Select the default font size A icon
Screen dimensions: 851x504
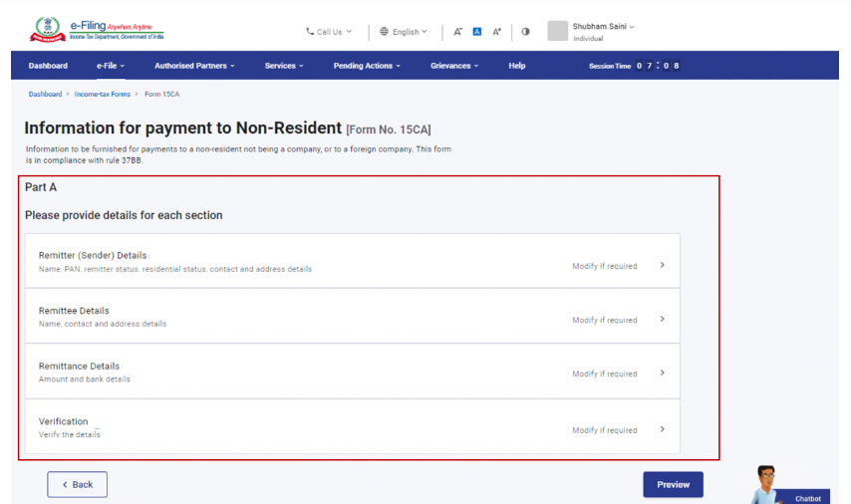pos(476,32)
